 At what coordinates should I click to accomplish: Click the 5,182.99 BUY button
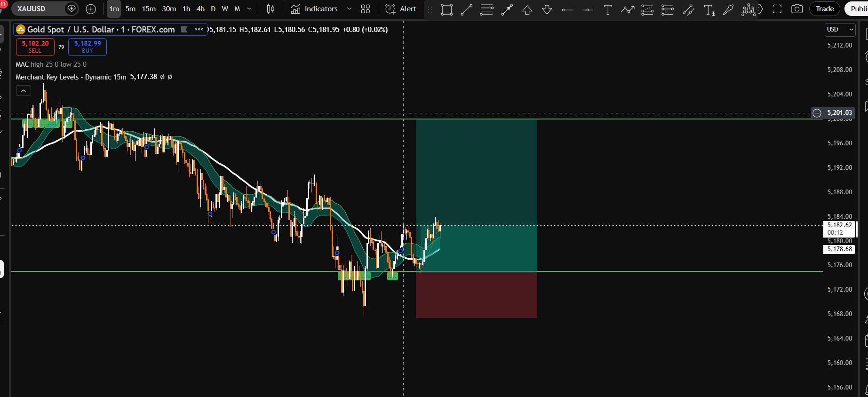(x=88, y=47)
